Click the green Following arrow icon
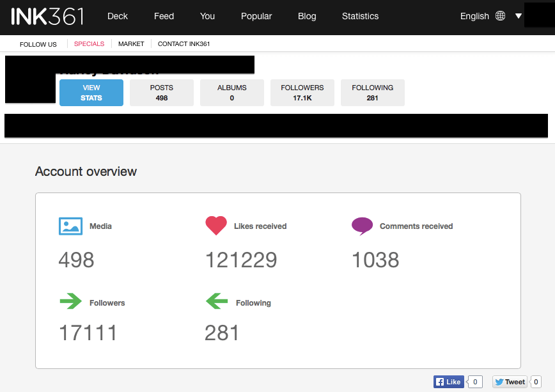Image resolution: width=555 pixels, height=392 pixels. coord(216,301)
